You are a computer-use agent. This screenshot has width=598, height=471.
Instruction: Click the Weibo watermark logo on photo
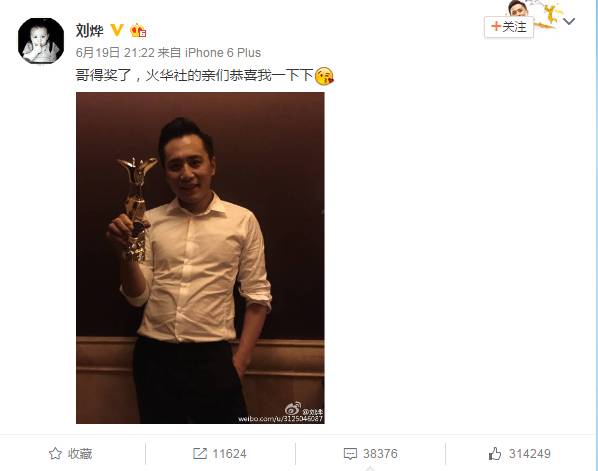pyautogui.click(x=293, y=409)
